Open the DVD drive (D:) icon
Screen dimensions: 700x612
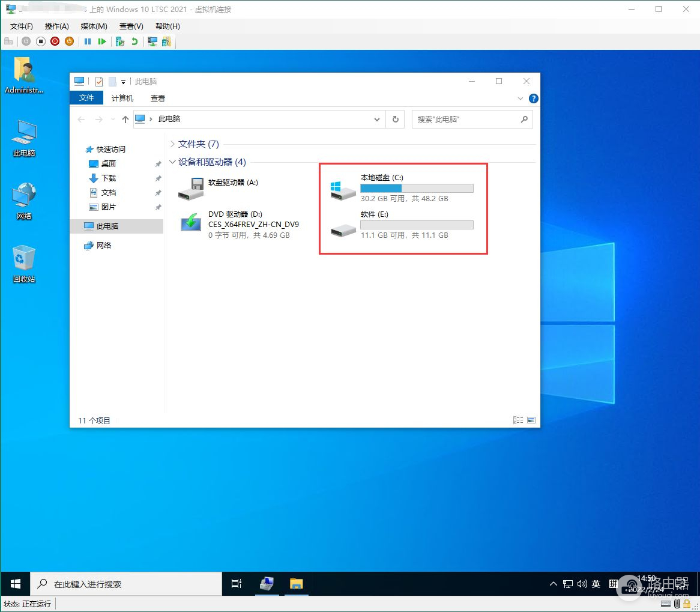point(192,223)
